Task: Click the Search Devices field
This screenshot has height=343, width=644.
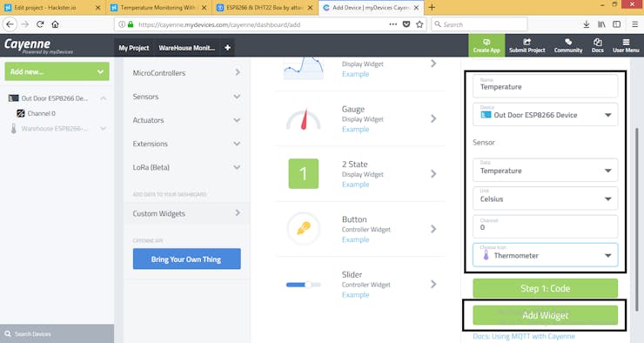Action: point(57,333)
